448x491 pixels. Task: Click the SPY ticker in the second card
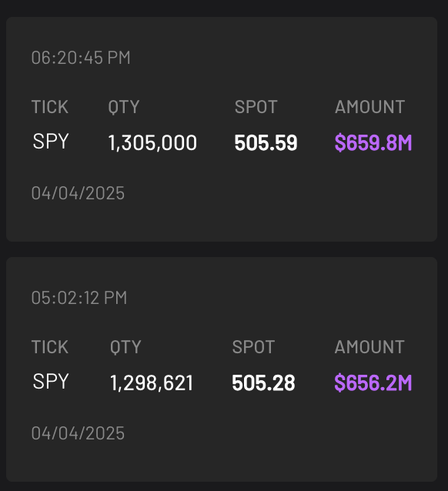51,382
